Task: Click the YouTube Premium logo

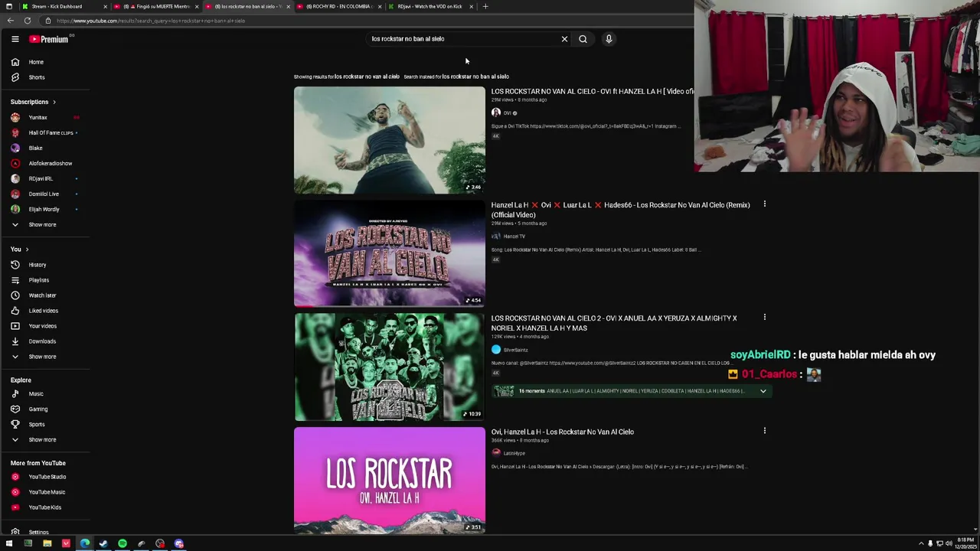Action: click(49, 39)
